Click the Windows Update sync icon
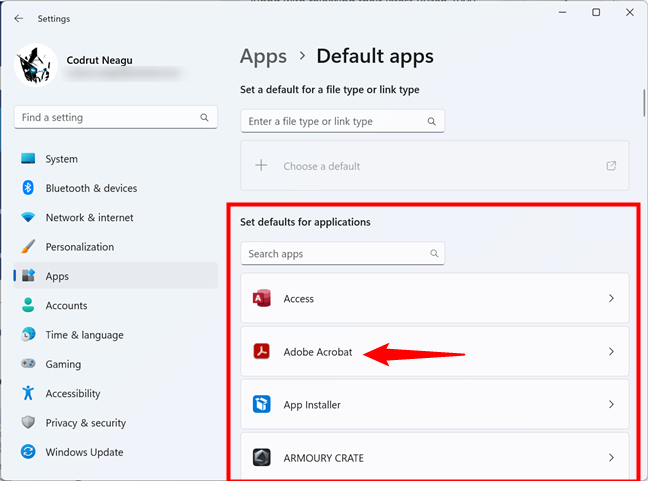The width and height of the screenshot is (648, 481). click(x=28, y=452)
